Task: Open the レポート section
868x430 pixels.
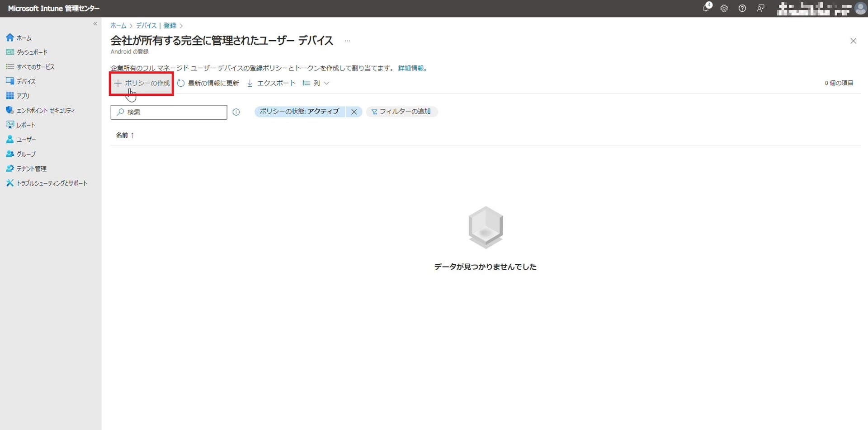Action: point(25,125)
